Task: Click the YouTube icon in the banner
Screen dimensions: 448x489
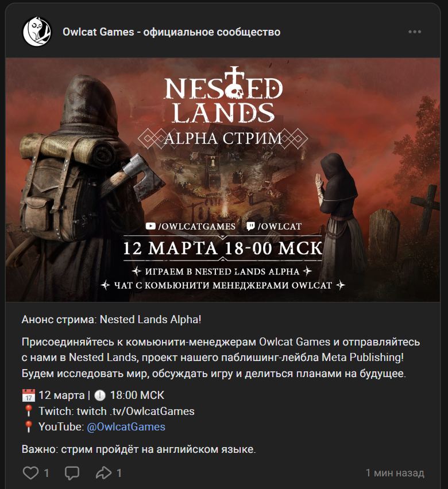Action: point(150,226)
